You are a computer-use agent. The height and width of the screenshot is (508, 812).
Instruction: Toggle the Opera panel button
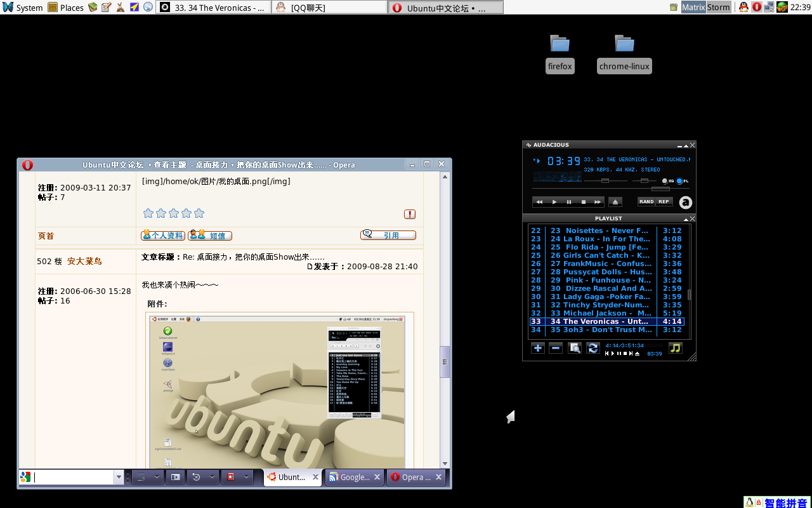tap(176, 477)
